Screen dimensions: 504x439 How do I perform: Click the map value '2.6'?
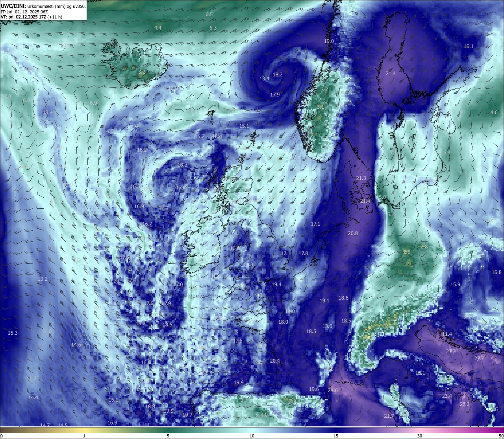407,252
